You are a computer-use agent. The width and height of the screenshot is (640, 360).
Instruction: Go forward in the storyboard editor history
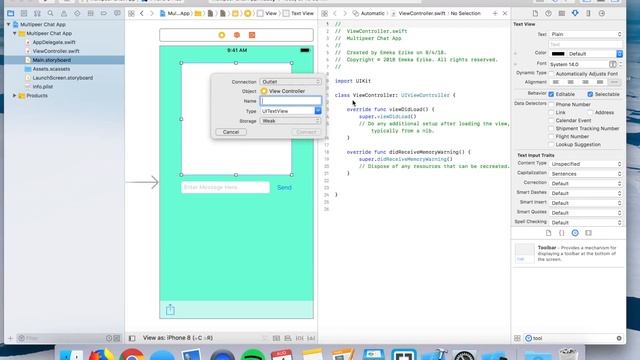(151, 13)
